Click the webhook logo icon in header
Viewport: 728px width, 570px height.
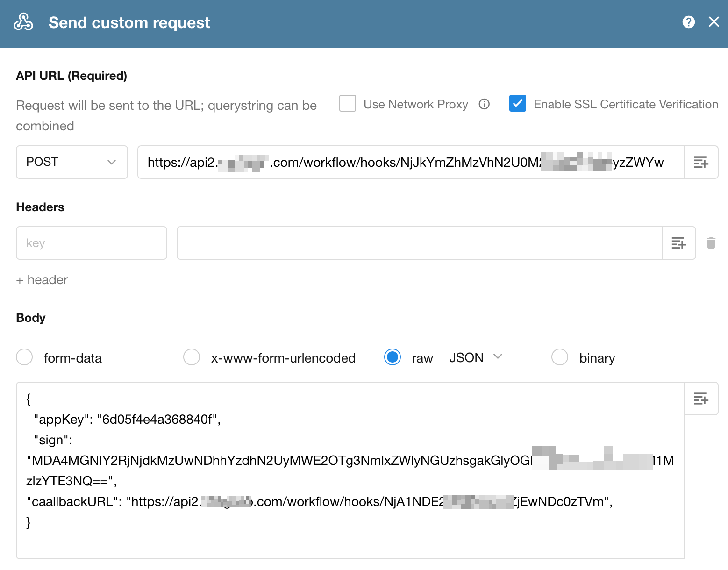click(x=23, y=22)
